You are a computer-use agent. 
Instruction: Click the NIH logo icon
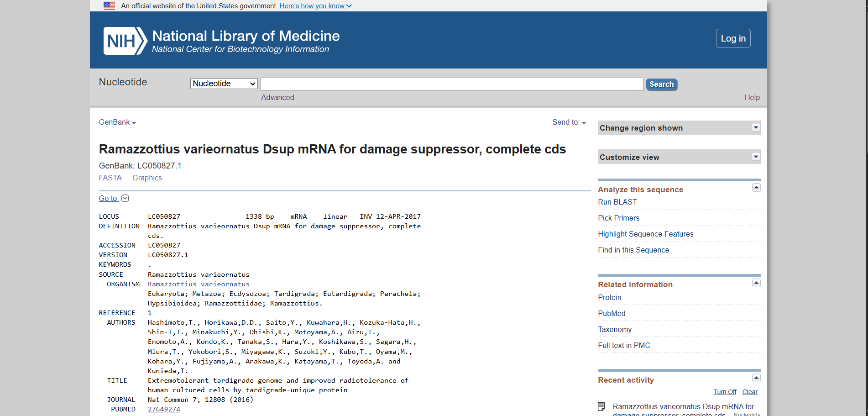[125, 41]
